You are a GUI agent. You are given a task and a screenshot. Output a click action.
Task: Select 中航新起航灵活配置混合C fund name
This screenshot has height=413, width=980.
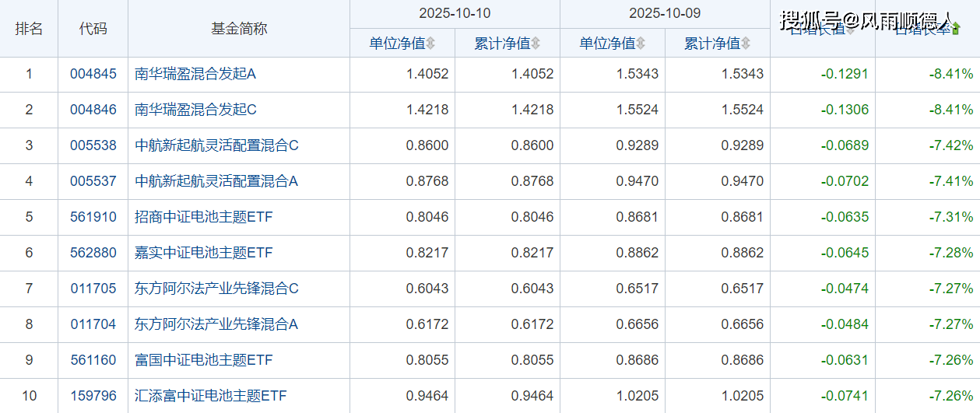tap(216, 146)
